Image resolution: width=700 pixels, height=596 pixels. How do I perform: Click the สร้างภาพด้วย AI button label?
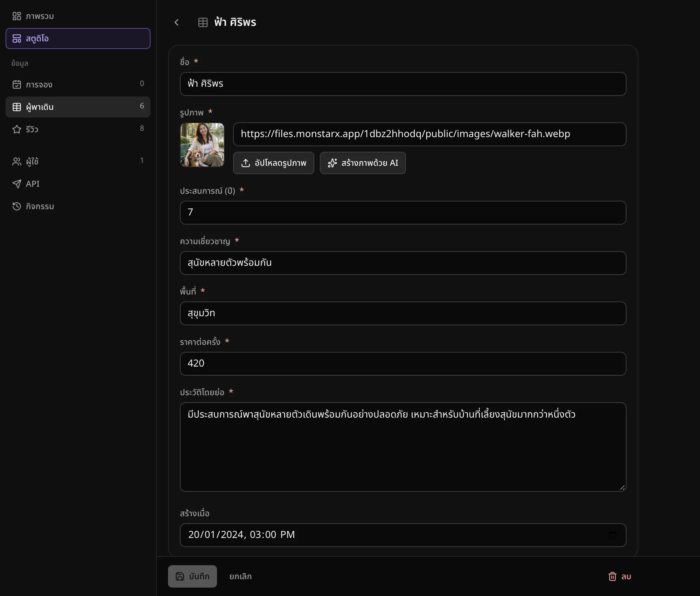click(x=370, y=163)
